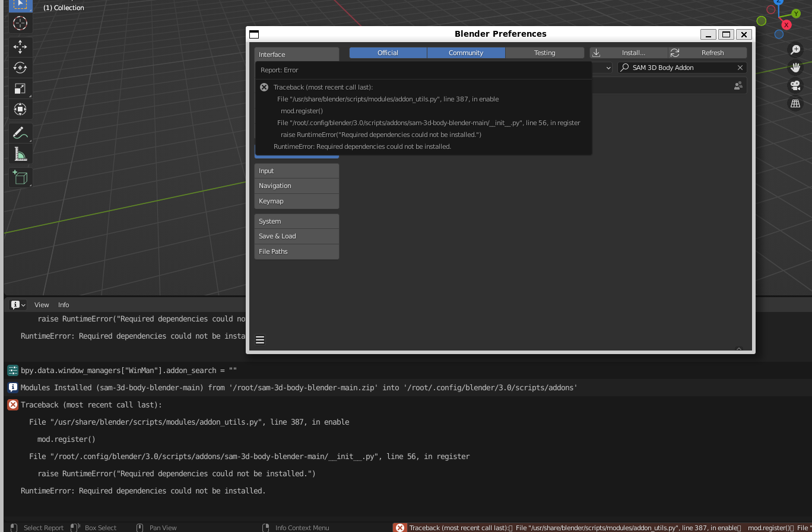Activate the Scale tool
The height and width of the screenshot is (532, 812).
(x=20, y=88)
